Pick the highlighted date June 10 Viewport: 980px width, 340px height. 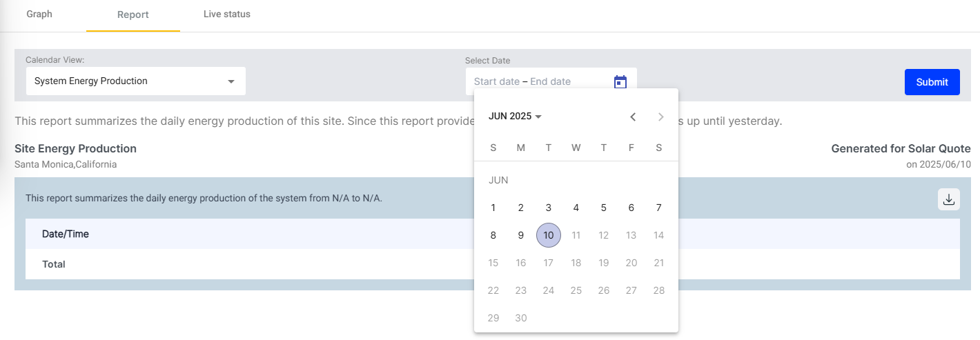[x=549, y=235]
